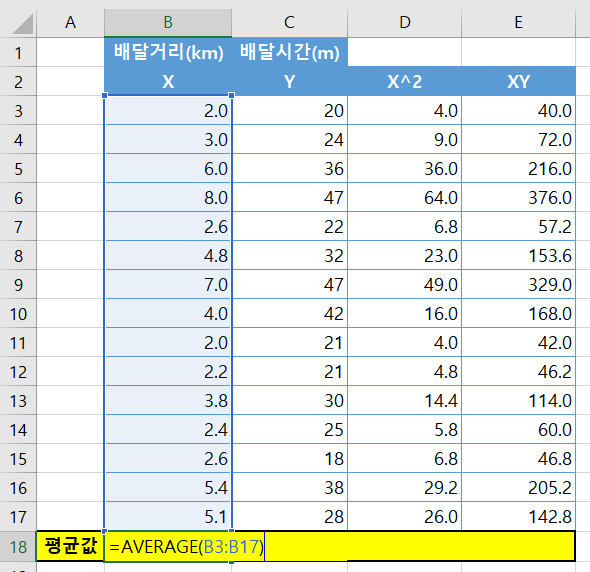Select cell B14 with value 2.4
This screenshot has width=590, height=572.
[168, 429]
